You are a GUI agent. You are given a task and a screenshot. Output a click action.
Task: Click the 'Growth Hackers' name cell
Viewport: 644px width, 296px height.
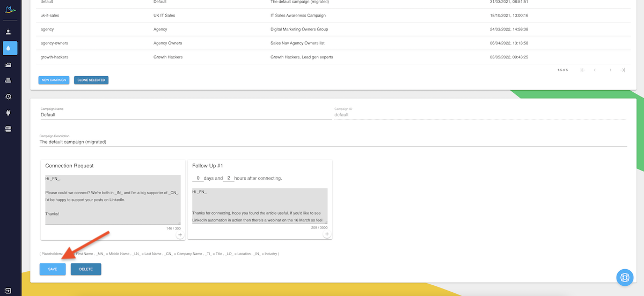coord(168,57)
